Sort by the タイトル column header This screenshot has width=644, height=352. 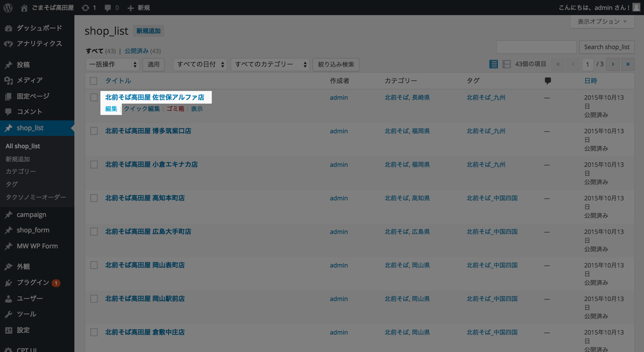[x=118, y=81]
